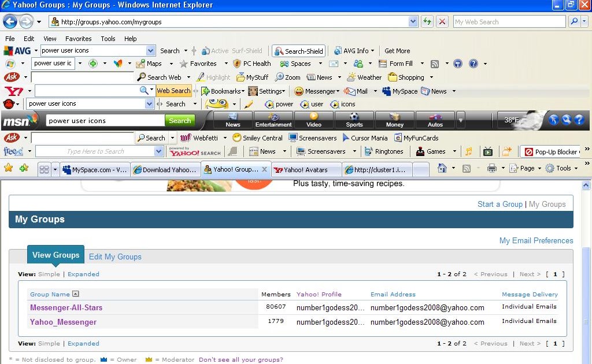The width and height of the screenshot is (592, 364).
Task: Start search with address bar magnifier icon
Action: coord(574,21)
